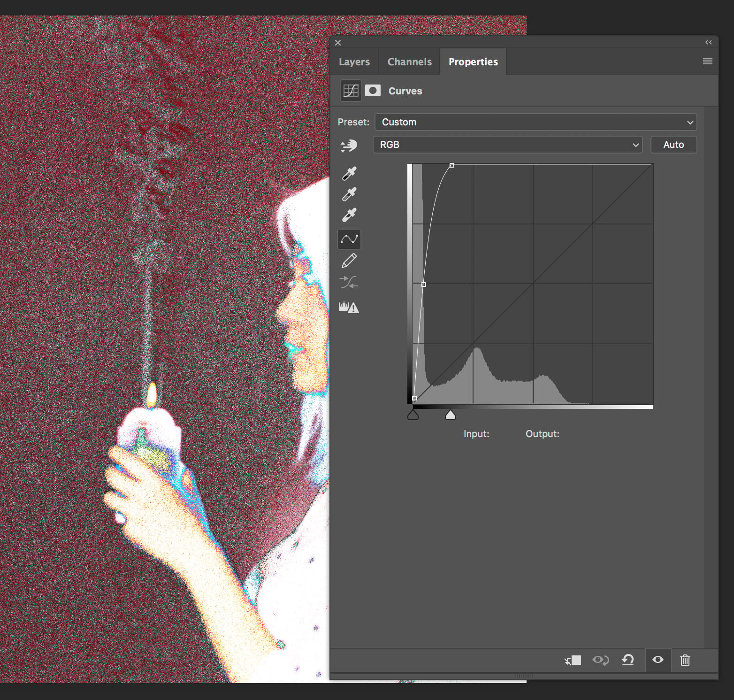734x700 pixels.
Task: Click the candle flame in the image
Action: (x=152, y=395)
